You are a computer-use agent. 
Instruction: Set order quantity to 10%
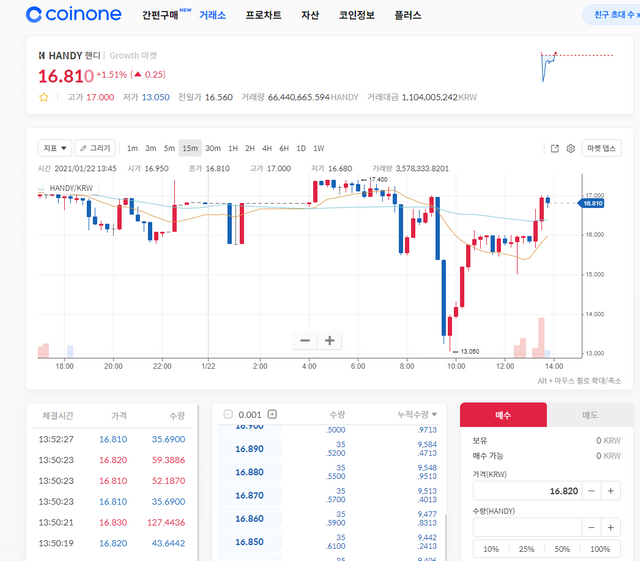491,549
